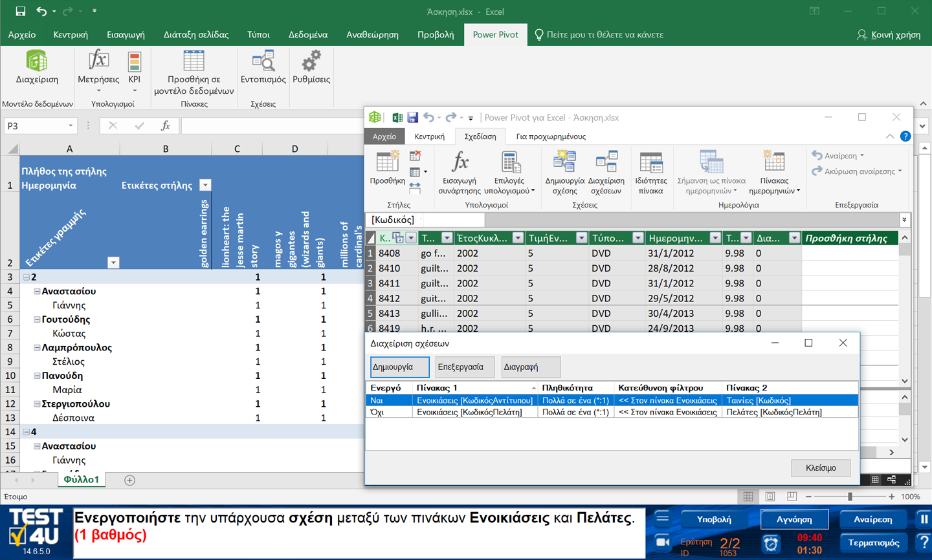The height and width of the screenshot is (560, 932).
Task: Open the Name Box dropdown arrow
Action: coord(71,125)
